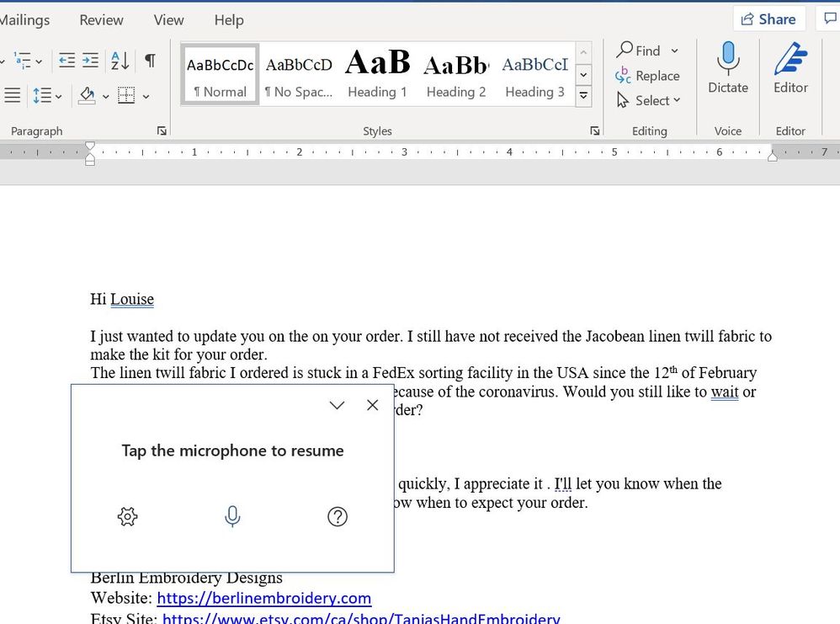Click the borders icon
Screen dimensions: 840x624
pyautogui.click(x=126, y=95)
